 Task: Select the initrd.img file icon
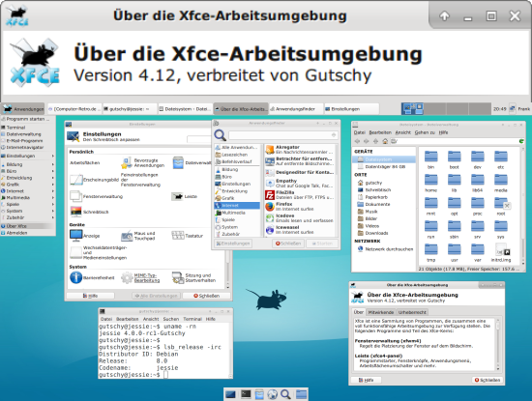tap(501, 249)
